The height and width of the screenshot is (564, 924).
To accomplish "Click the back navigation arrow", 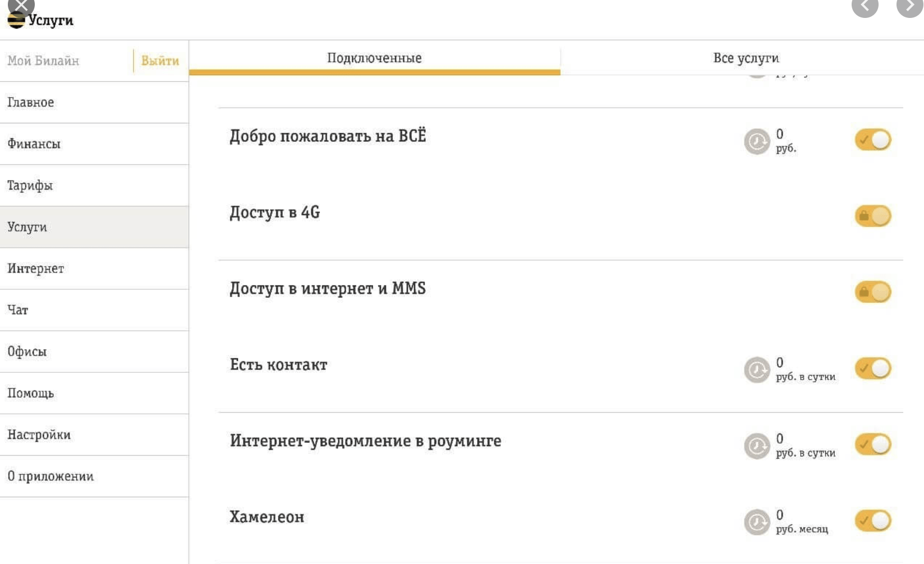I will pyautogui.click(x=865, y=6).
